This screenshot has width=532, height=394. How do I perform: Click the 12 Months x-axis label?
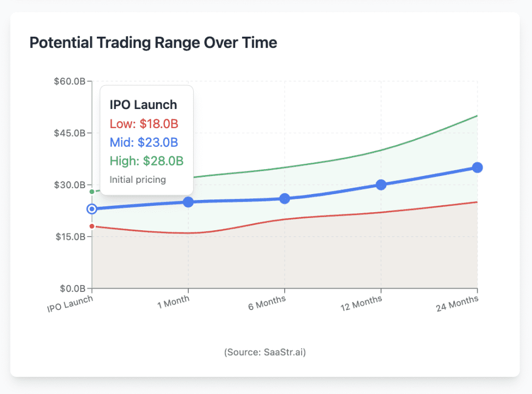click(x=361, y=303)
